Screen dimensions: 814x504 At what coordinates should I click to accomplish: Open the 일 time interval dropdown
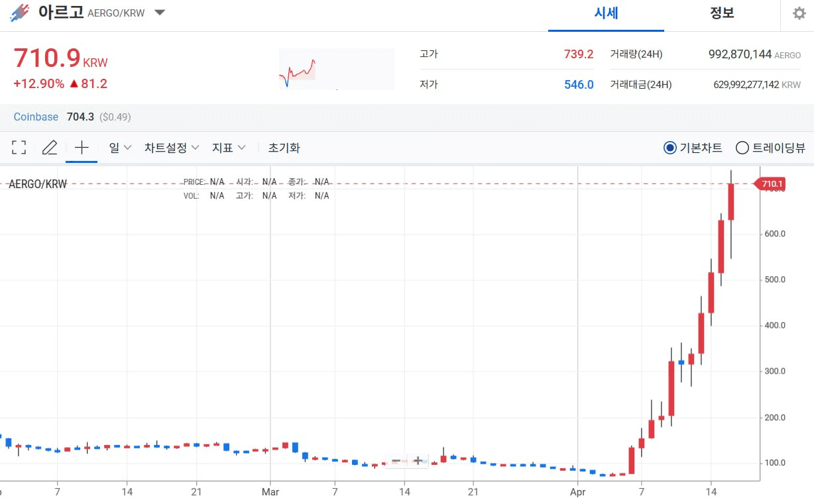coord(120,148)
